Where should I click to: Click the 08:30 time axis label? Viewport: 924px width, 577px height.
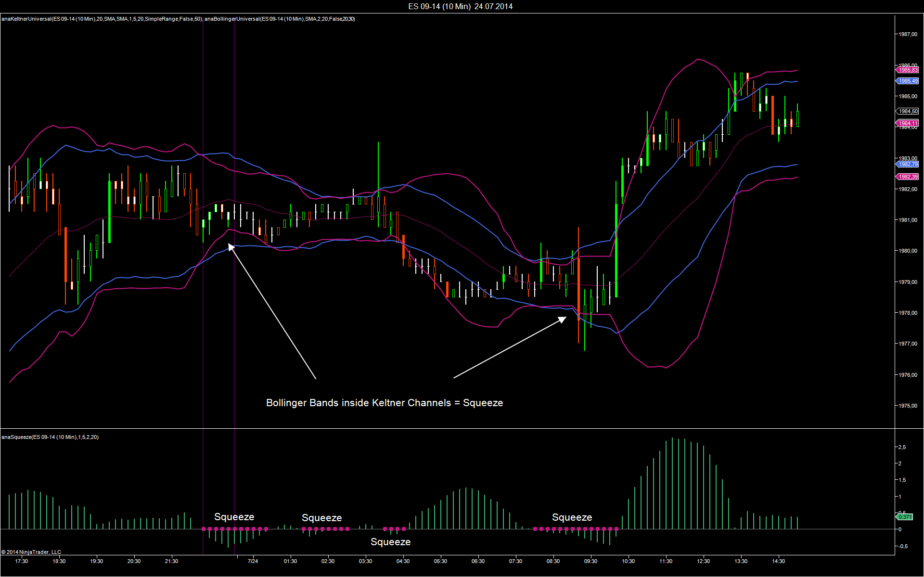[x=553, y=561]
